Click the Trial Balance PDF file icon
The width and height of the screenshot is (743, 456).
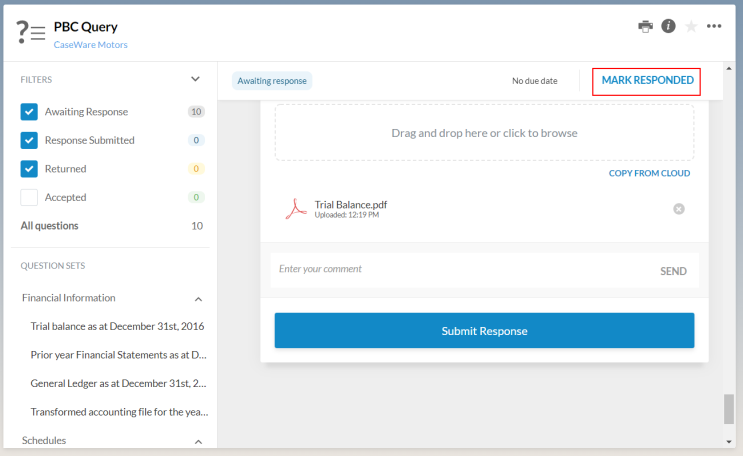coord(295,208)
